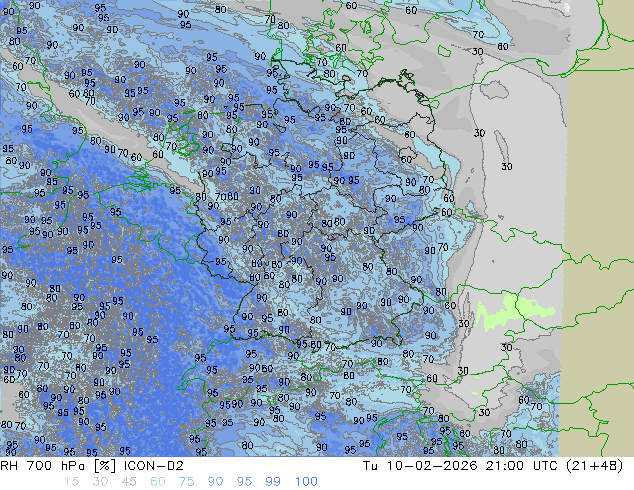The width and height of the screenshot is (634, 490).
Task: Select the 30 value in the bottom legend
Action: tap(100, 482)
